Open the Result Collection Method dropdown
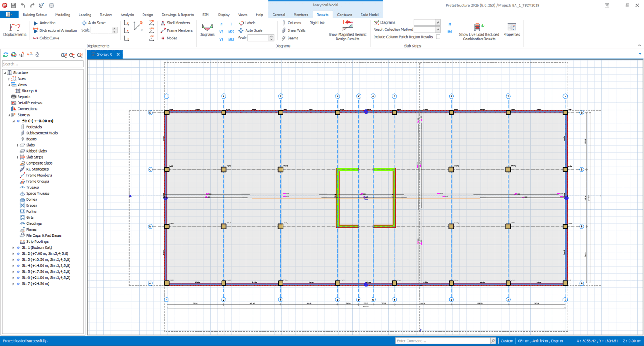 [x=437, y=30]
